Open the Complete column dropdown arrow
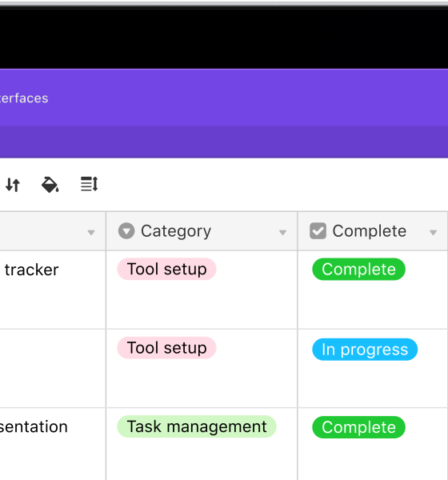The height and width of the screenshot is (480, 448). [x=433, y=233]
